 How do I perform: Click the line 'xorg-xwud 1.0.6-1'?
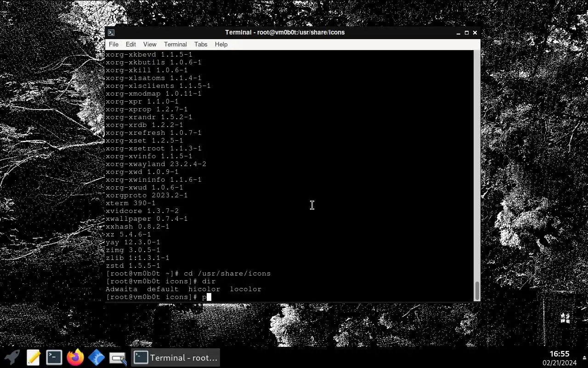coord(144,187)
